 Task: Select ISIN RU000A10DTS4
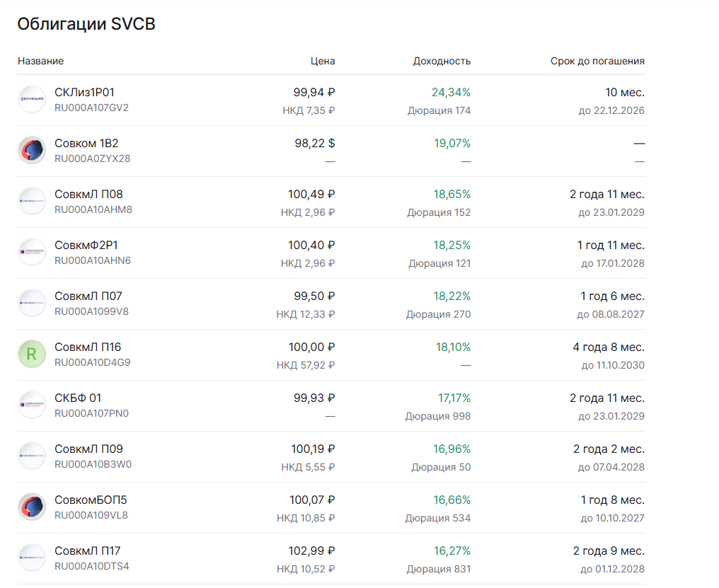point(92,566)
